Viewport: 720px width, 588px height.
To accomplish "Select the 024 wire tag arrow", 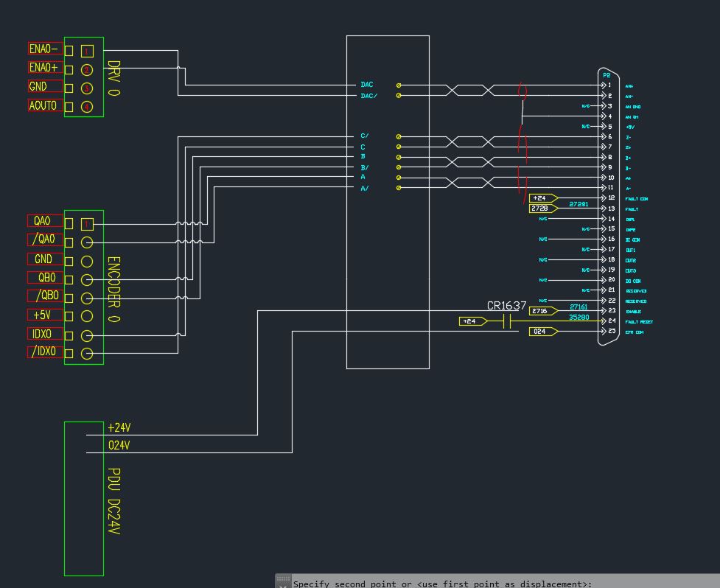I will tap(543, 332).
